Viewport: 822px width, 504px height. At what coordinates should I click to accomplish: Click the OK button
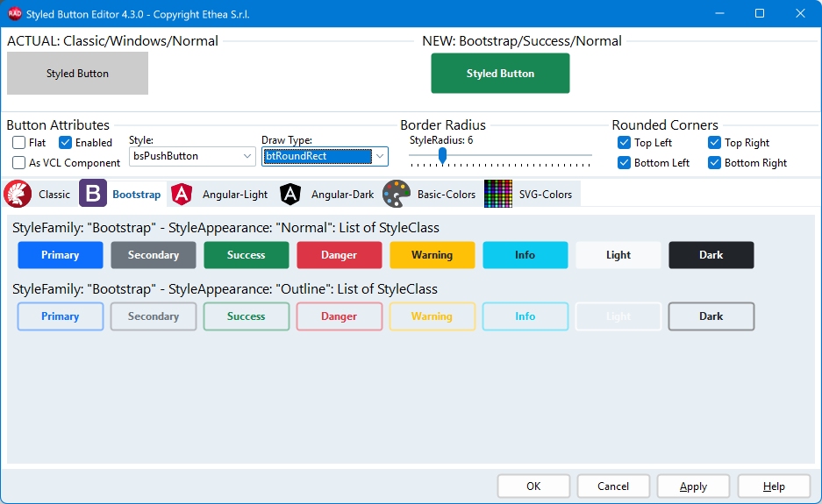pyautogui.click(x=533, y=486)
